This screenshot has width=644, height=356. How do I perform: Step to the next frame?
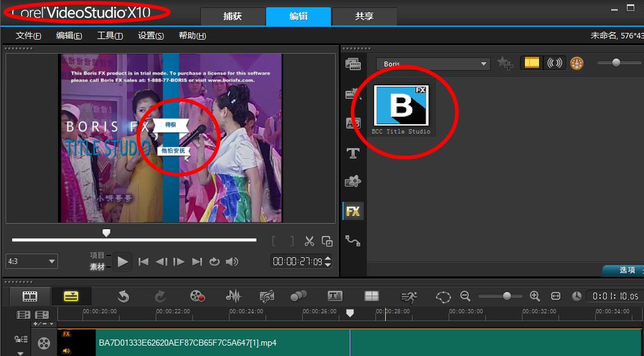(x=179, y=262)
